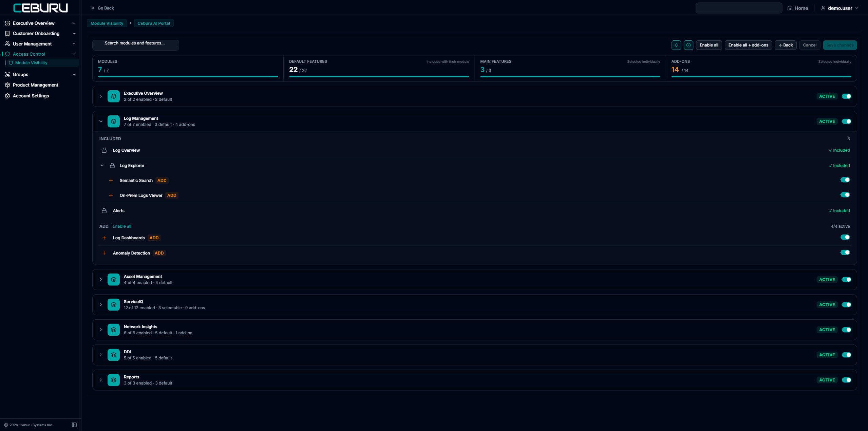Click the Home house icon
Screen dimensions: 868x431
[790, 8]
